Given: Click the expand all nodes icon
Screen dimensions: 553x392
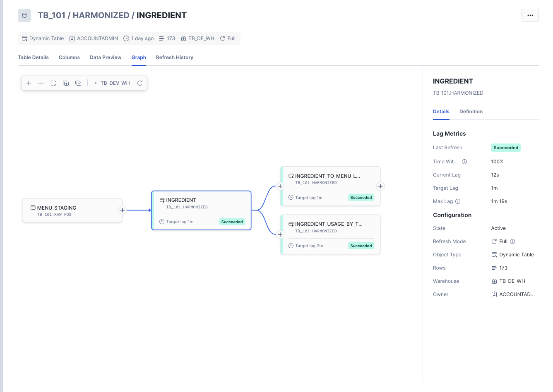Looking at the screenshot, I should pos(66,83).
